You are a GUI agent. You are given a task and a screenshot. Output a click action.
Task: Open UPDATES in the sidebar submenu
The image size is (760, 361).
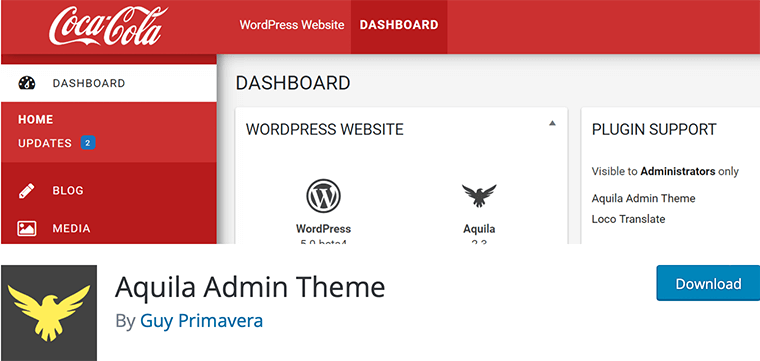(45, 143)
